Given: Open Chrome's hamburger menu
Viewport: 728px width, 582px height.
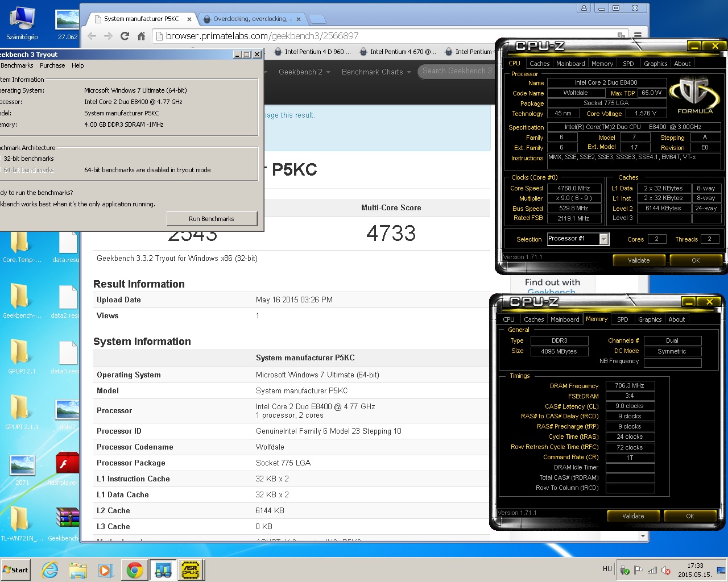Looking at the screenshot, I should tap(638, 36).
